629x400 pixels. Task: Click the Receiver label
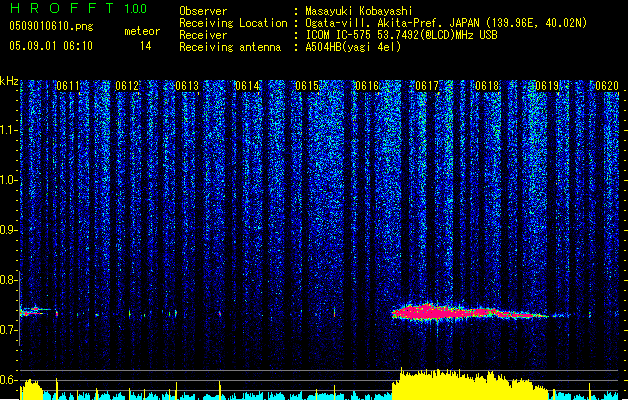[203, 35]
